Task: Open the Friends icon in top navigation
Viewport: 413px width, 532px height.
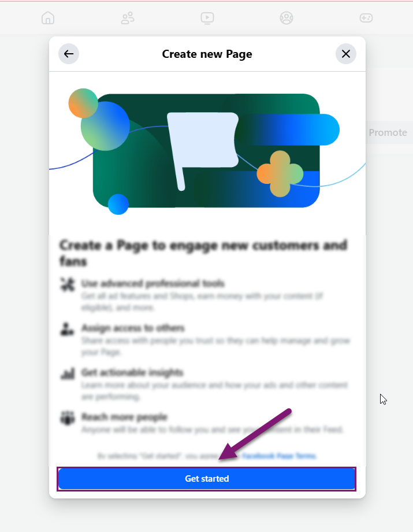Action: point(128,18)
